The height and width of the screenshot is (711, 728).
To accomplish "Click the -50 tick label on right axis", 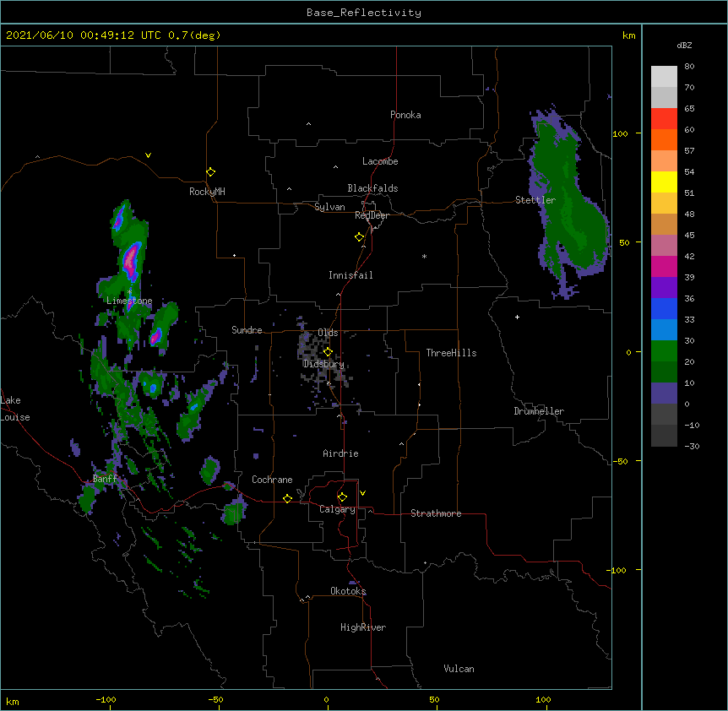I will [620, 461].
